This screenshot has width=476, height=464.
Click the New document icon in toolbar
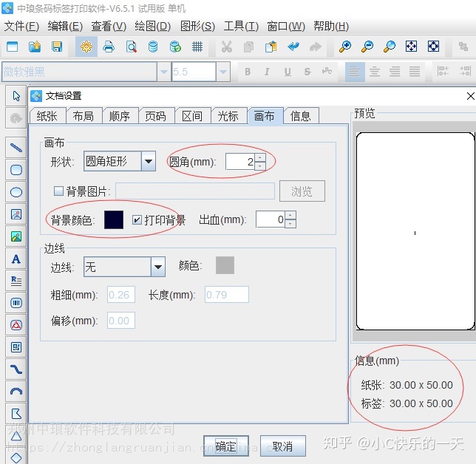point(12,47)
